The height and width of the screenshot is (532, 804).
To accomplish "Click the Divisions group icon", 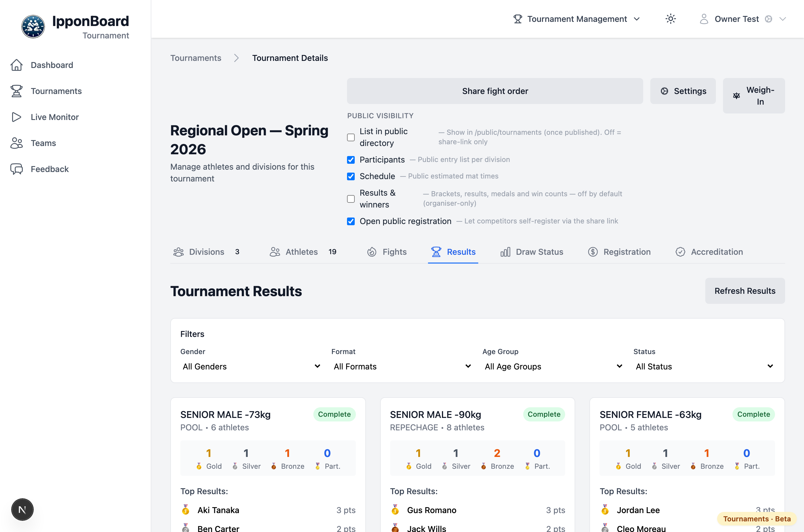I will (x=179, y=252).
